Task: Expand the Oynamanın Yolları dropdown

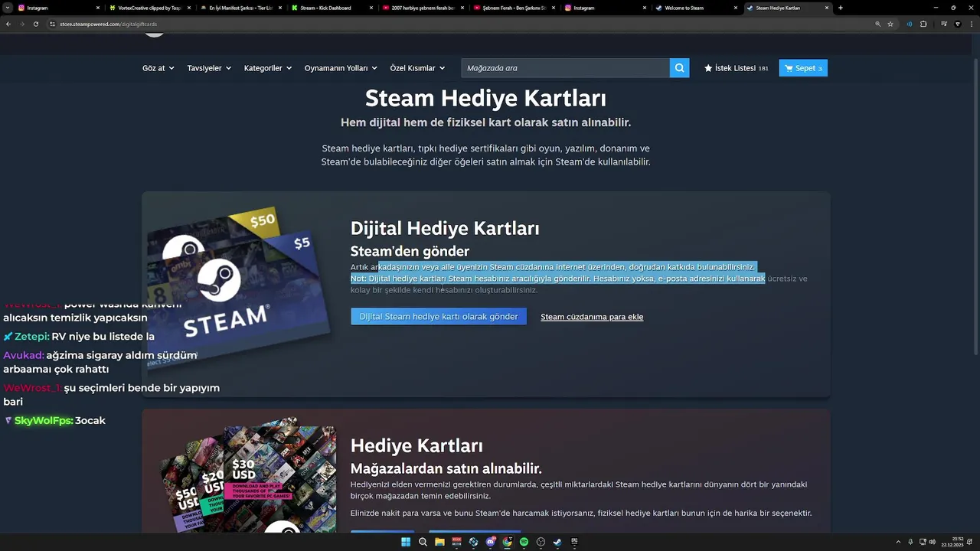Action: (x=341, y=68)
